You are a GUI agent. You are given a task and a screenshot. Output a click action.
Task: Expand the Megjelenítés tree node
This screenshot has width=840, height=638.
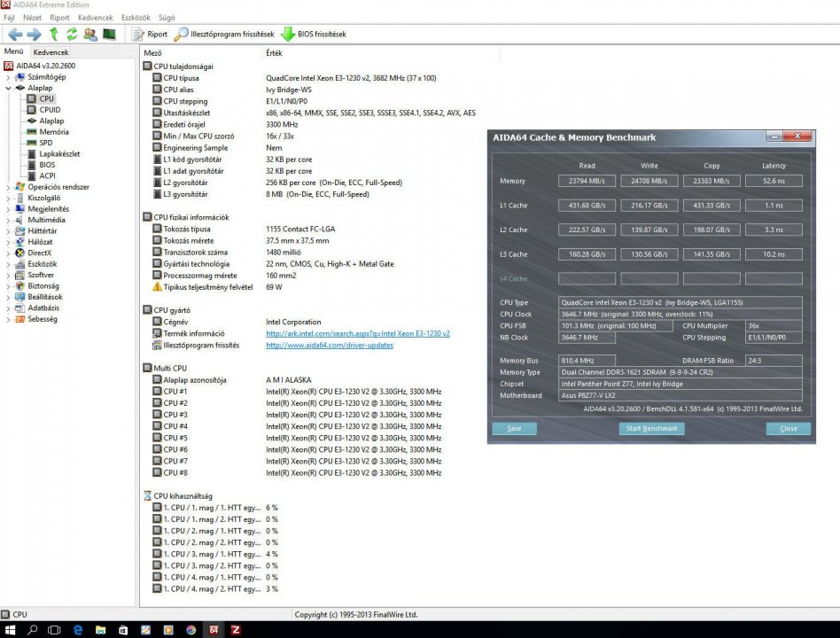pos(8,209)
